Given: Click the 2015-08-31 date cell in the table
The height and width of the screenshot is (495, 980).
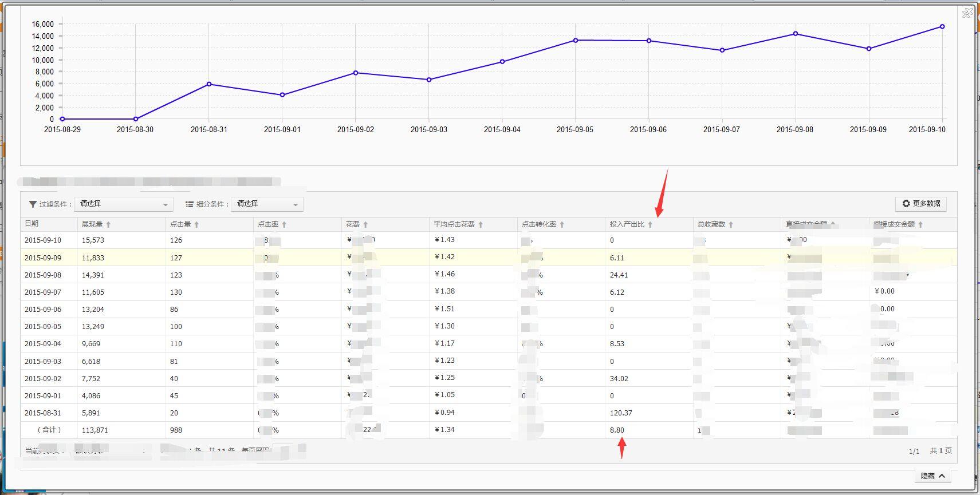Looking at the screenshot, I should click(43, 413).
